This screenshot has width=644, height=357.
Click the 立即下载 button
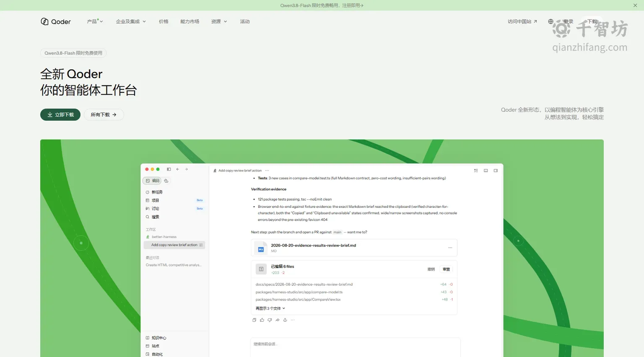point(60,115)
